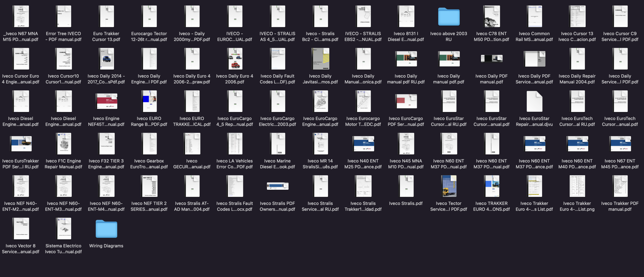
Task: Select Iveco Tector Service PDF with truck cover
Action: [449, 186]
